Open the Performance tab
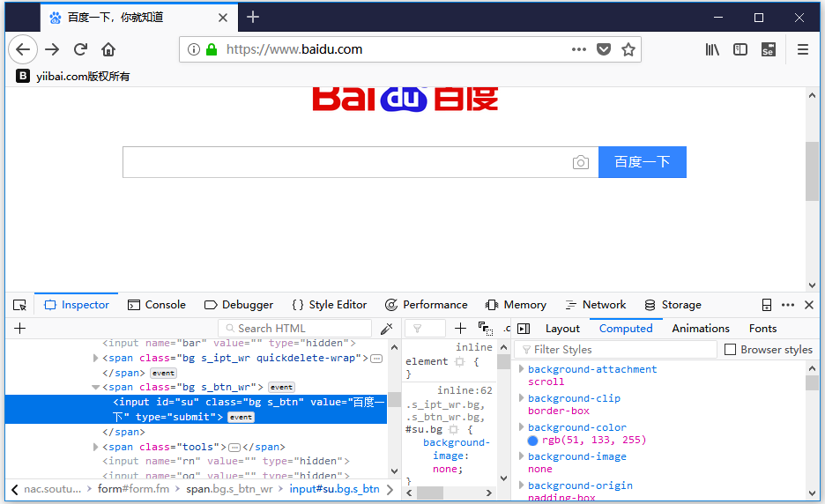The height and width of the screenshot is (504, 825). tap(427, 305)
